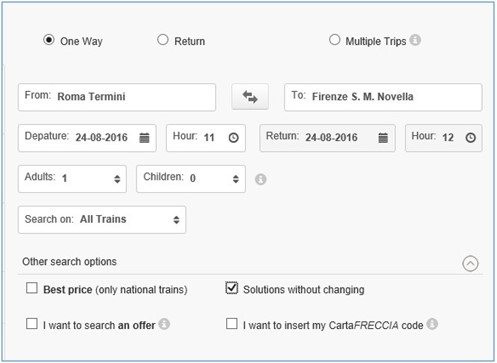This screenshot has width=497, height=363.
Task: Show info icon for CartaFRECCIA code
Action: click(432, 324)
